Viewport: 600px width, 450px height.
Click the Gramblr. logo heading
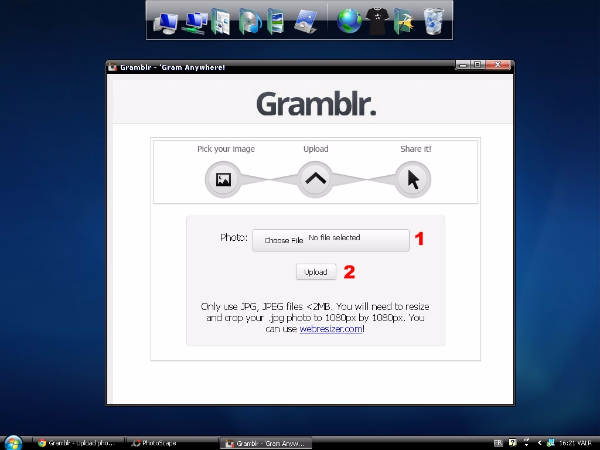pyautogui.click(x=316, y=104)
